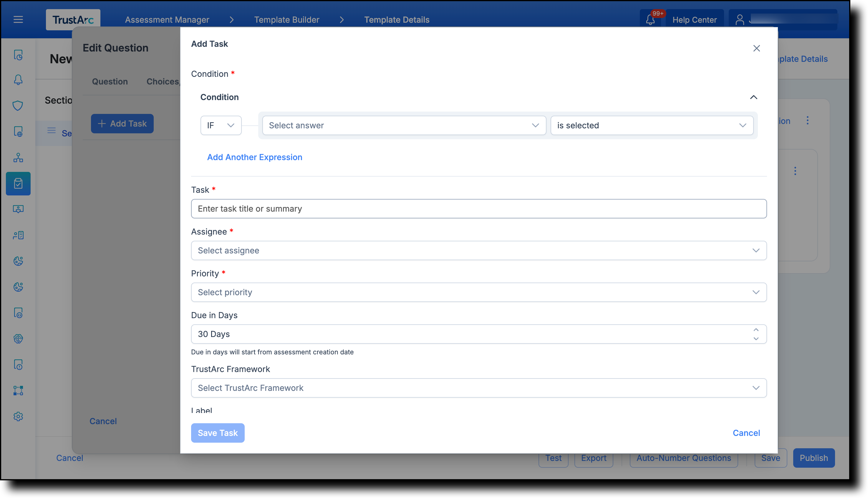Open the lower cookie icon in sidebar

[18, 287]
